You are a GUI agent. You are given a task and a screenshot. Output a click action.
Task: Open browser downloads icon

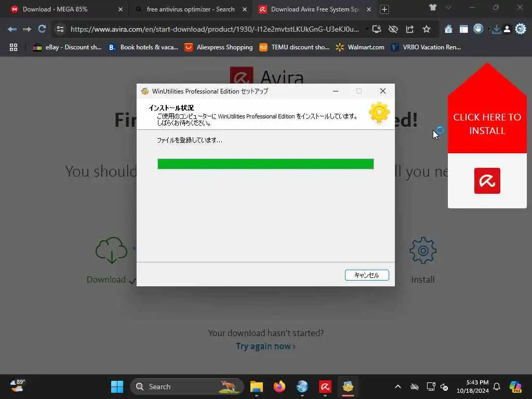496,30
